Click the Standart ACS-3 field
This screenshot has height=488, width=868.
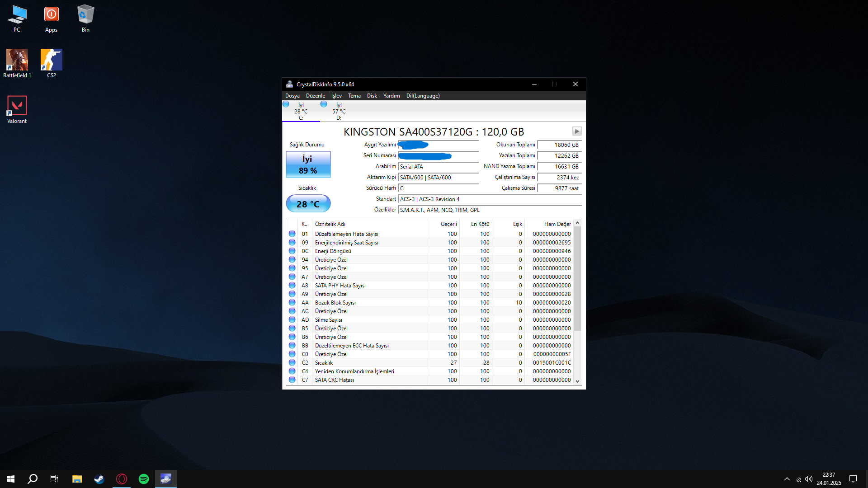[490, 199]
